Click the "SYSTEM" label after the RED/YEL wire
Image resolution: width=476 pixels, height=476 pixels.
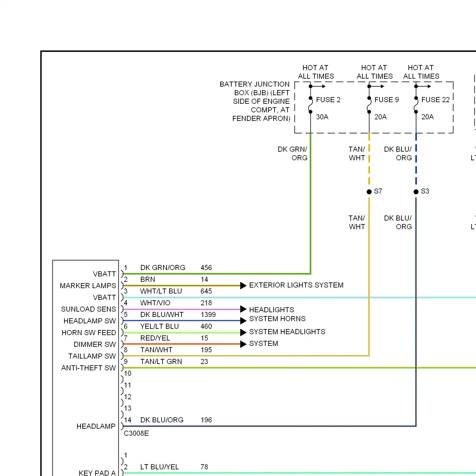[x=264, y=343]
